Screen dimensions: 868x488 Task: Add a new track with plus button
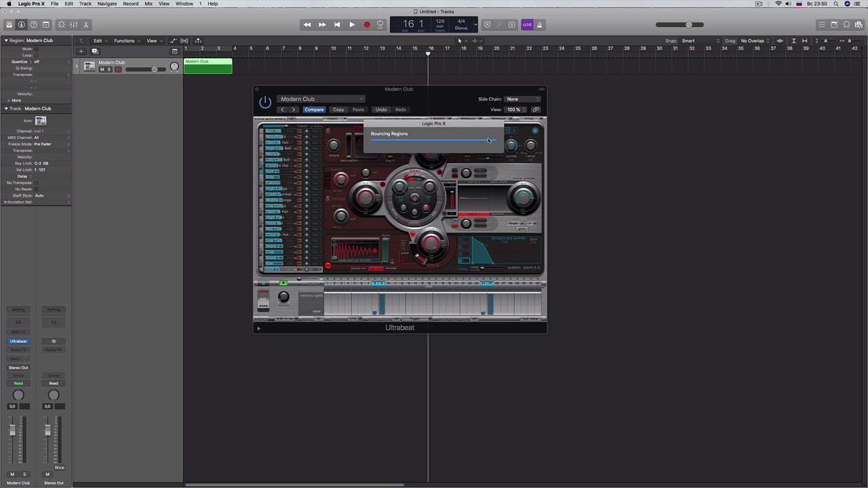(81, 52)
